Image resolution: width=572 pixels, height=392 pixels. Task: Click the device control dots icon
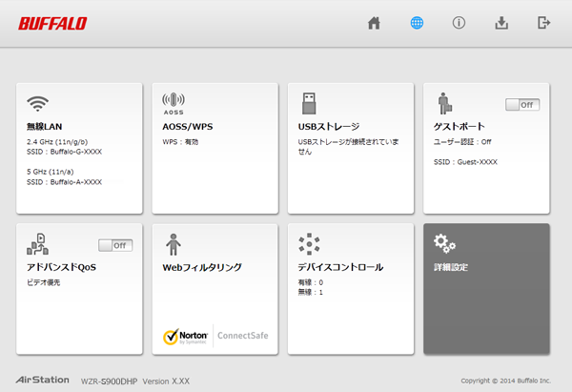point(309,244)
